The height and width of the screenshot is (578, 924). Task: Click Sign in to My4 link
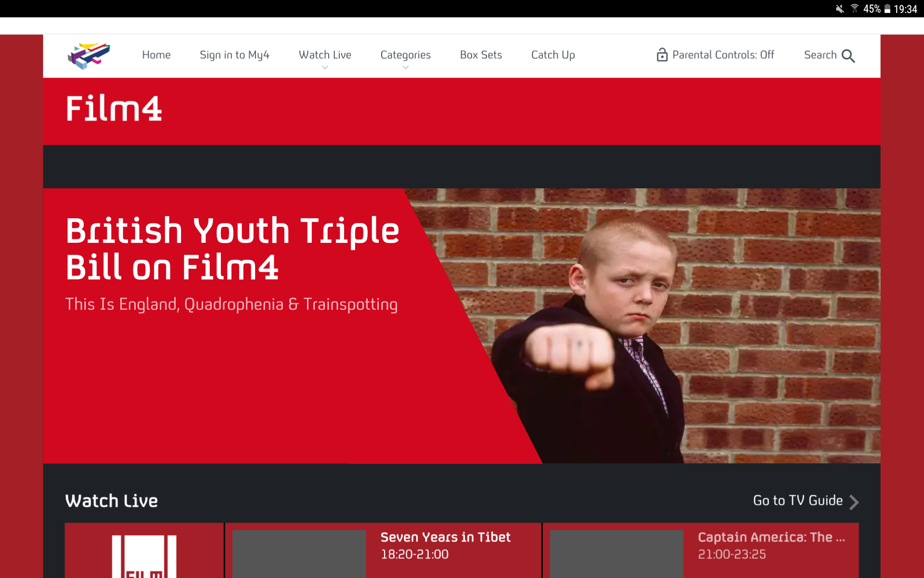point(234,55)
